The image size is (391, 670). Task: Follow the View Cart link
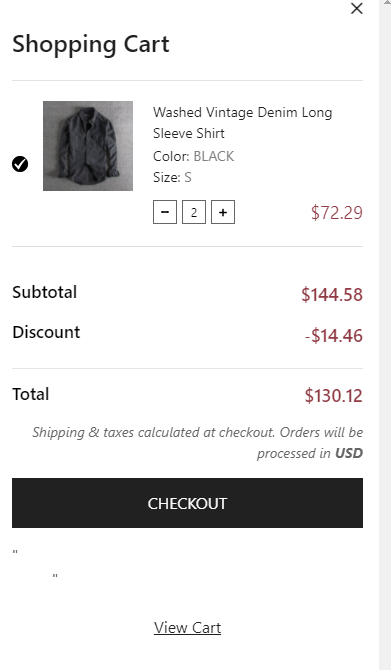[x=187, y=628]
